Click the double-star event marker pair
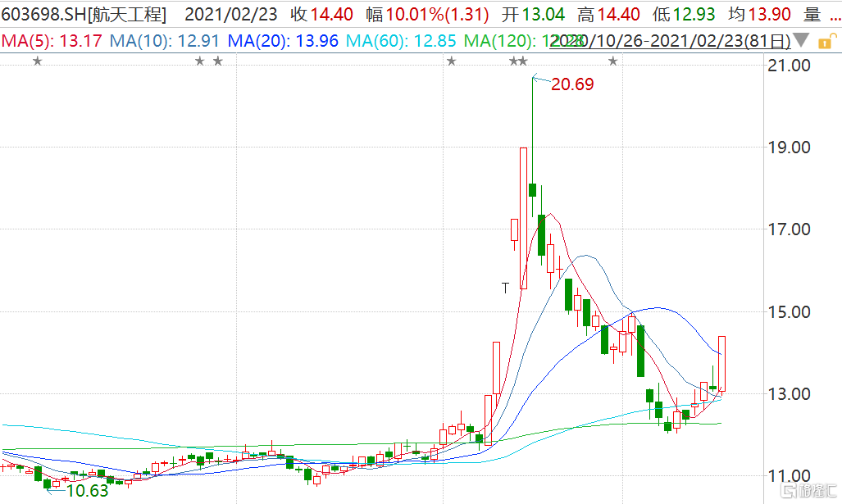This screenshot has width=842, height=504. pyautogui.click(x=518, y=61)
